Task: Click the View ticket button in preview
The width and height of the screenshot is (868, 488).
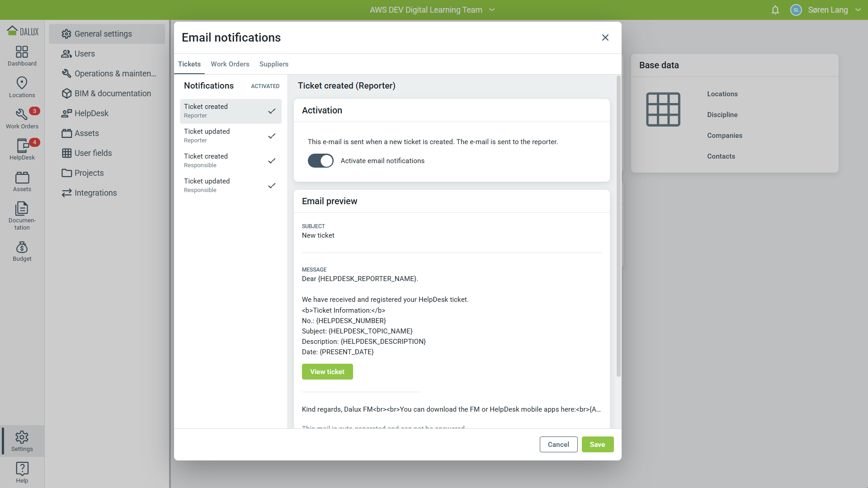Action: (327, 371)
